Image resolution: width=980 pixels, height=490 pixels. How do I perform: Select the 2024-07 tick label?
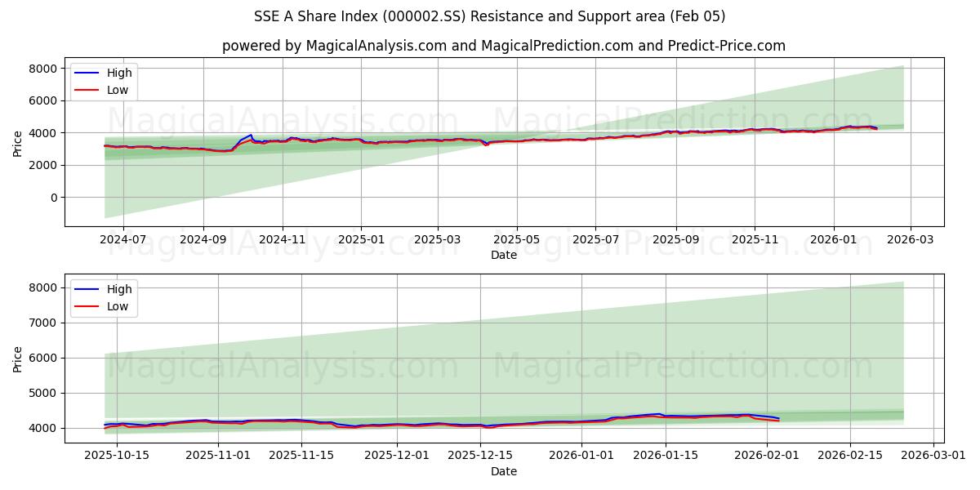pyautogui.click(x=122, y=238)
